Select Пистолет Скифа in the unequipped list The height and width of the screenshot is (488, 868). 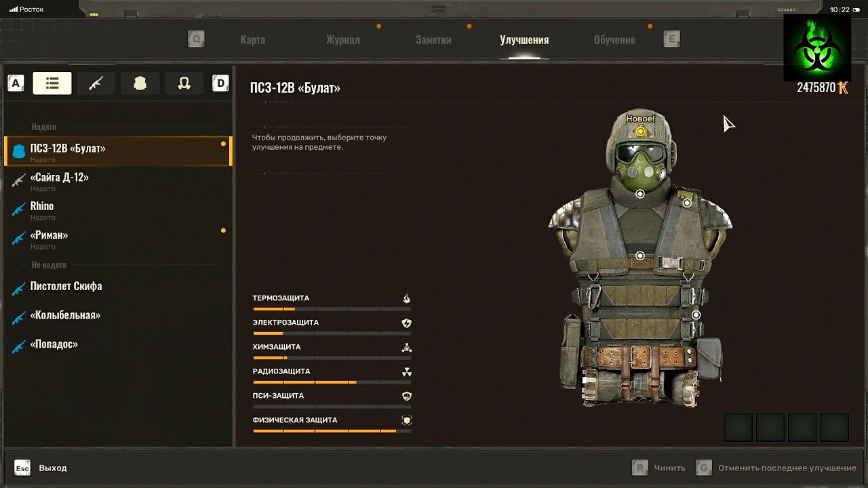(118, 287)
